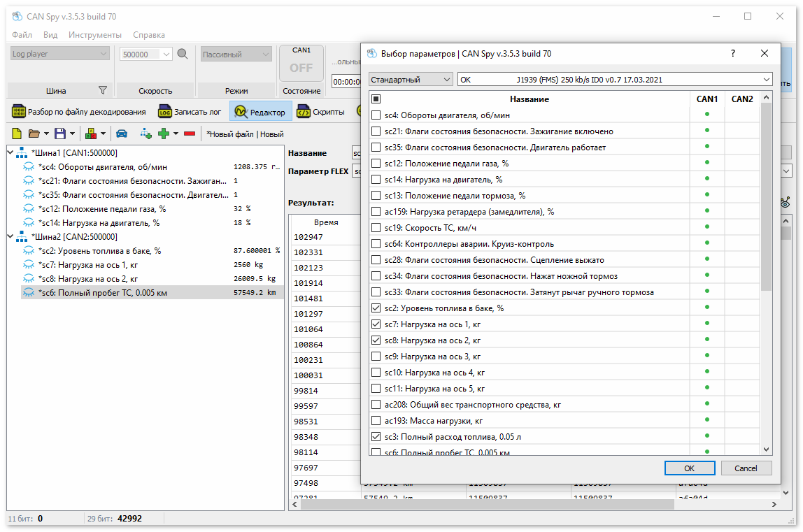Click the save diskette icon

(60, 134)
